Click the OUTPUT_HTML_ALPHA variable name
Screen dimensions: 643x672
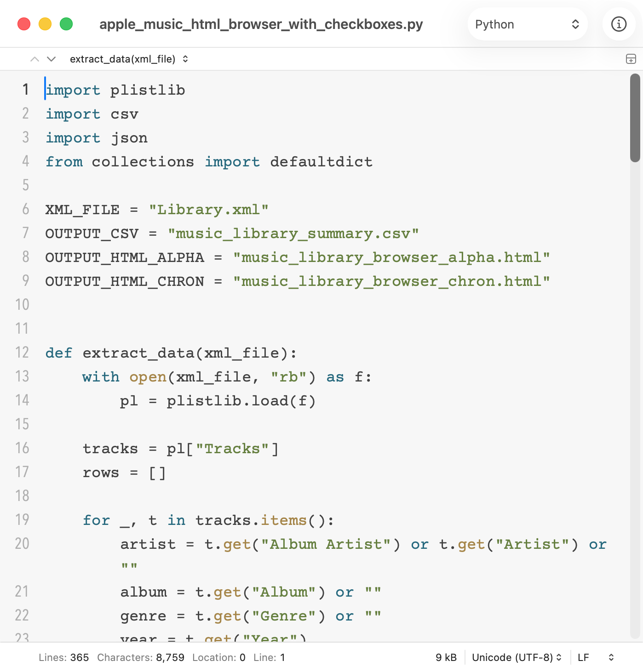(125, 257)
